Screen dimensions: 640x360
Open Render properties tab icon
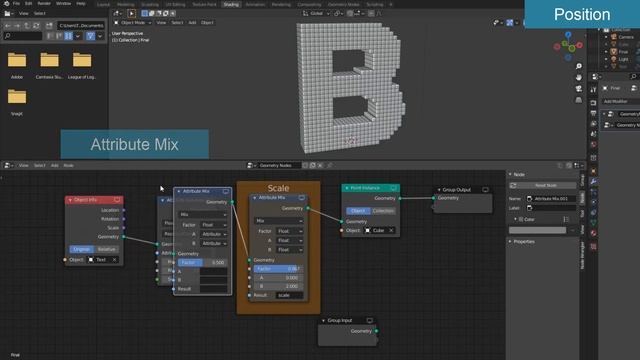click(593, 103)
